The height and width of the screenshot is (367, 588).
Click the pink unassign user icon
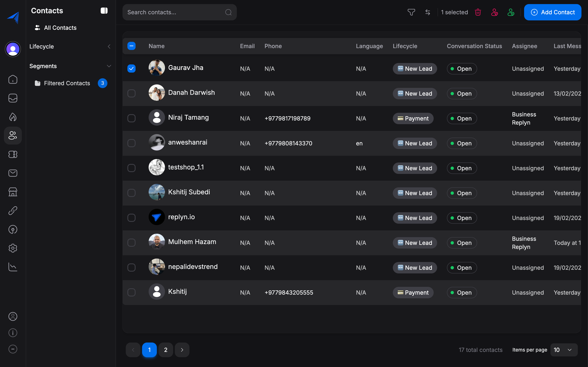tap(494, 12)
